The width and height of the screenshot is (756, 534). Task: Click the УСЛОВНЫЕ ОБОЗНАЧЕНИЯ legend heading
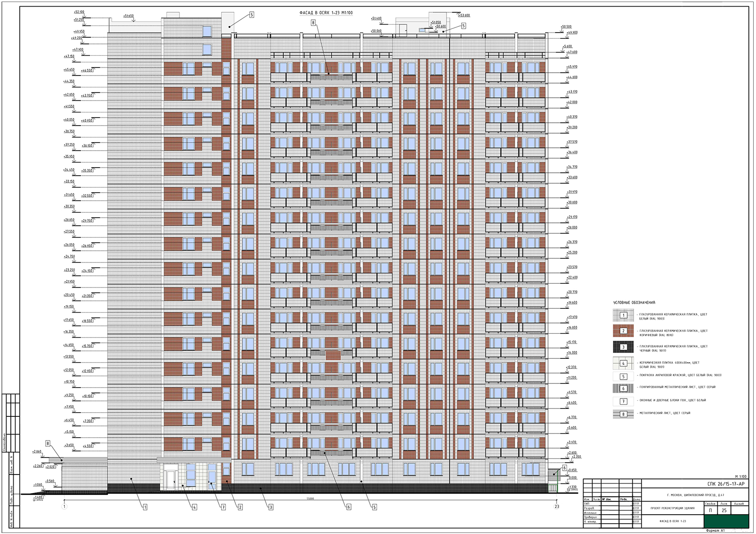point(635,303)
